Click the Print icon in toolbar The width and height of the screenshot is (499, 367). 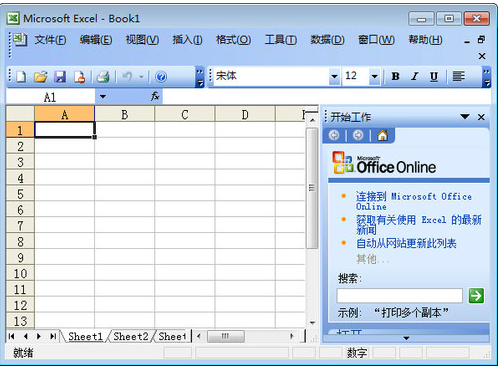(103, 77)
